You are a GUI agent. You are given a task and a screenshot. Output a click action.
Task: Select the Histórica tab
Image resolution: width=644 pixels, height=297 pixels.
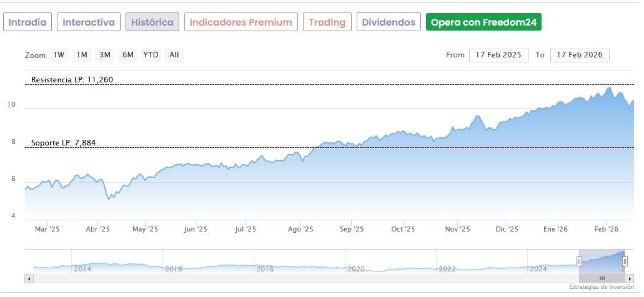[x=152, y=22]
